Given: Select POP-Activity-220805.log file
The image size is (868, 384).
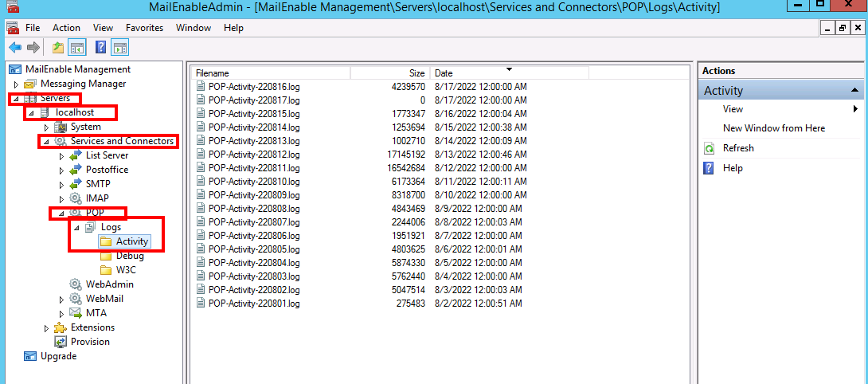Looking at the screenshot, I should coord(255,249).
